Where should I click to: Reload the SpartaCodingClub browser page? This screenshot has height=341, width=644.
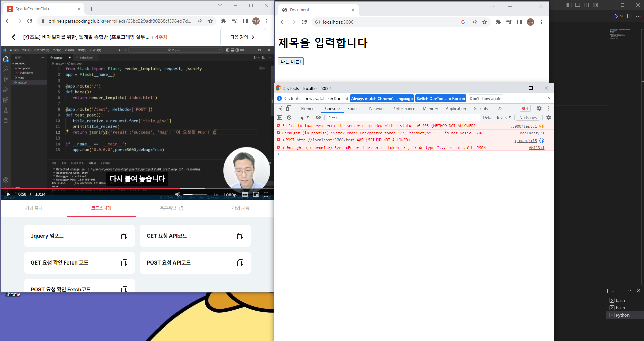click(x=30, y=21)
